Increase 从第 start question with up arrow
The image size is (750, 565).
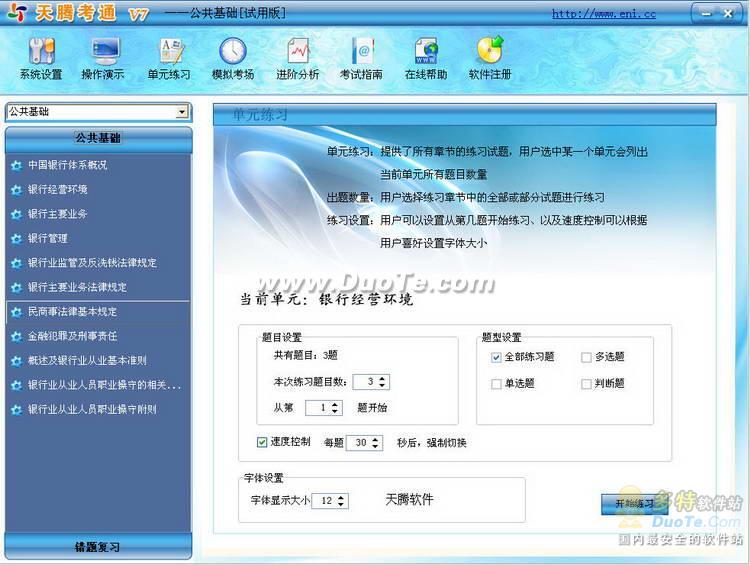[334, 405]
